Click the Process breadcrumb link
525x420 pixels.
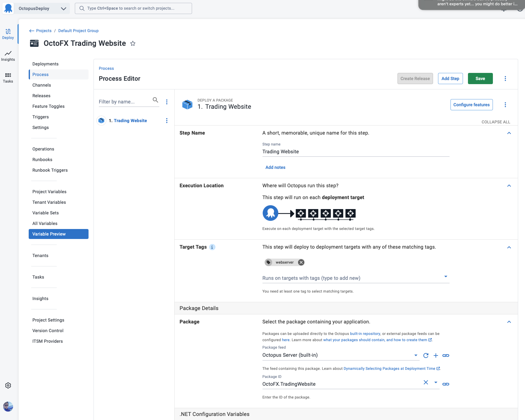click(106, 69)
